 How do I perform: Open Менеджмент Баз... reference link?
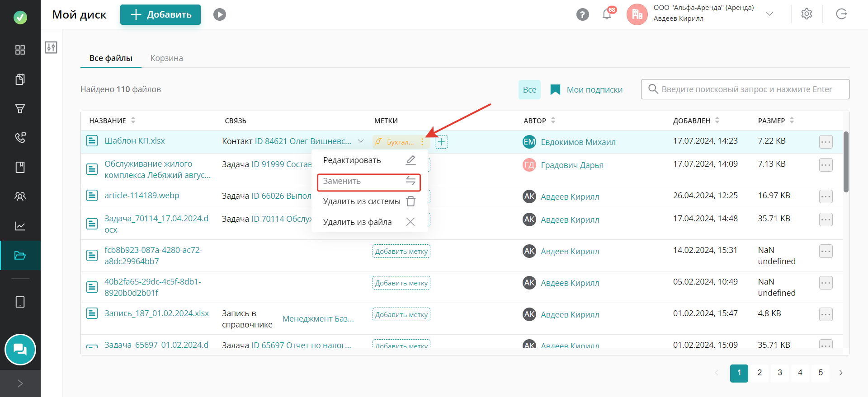pos(318,319)
